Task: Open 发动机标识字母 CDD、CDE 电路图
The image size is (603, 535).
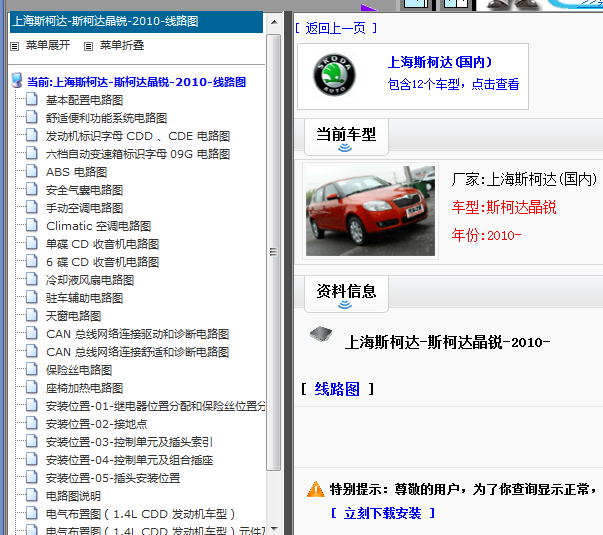Action: tap(138, 136)
